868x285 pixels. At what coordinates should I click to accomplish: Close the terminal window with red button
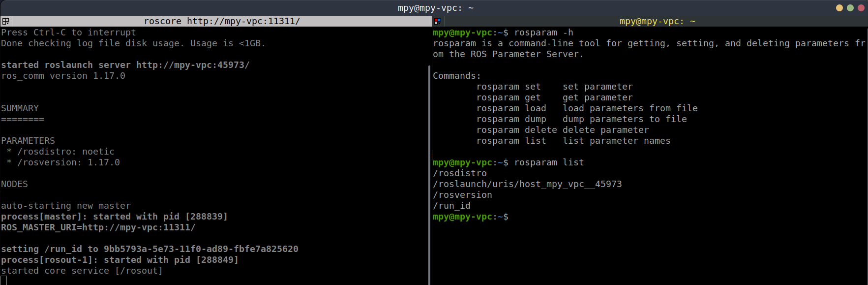(x=861, y=8)
